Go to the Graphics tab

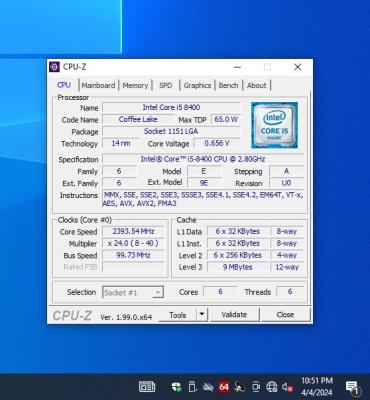click(197, 85)
